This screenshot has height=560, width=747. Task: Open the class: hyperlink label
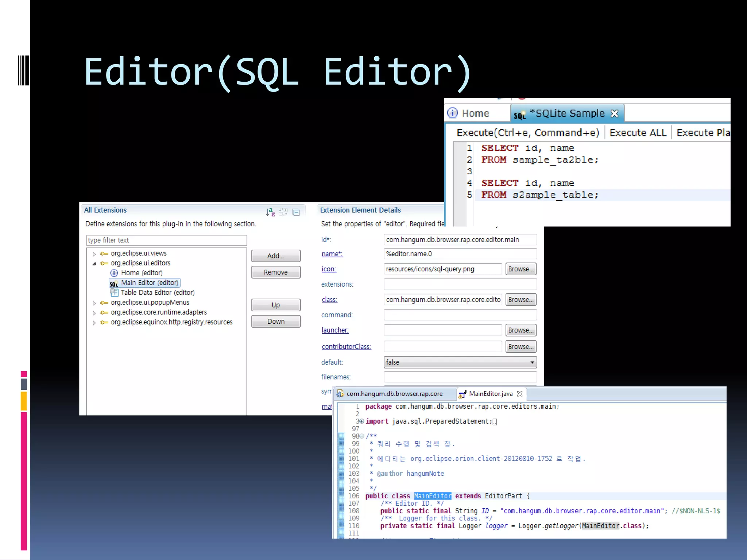click(x=329, y=300)
